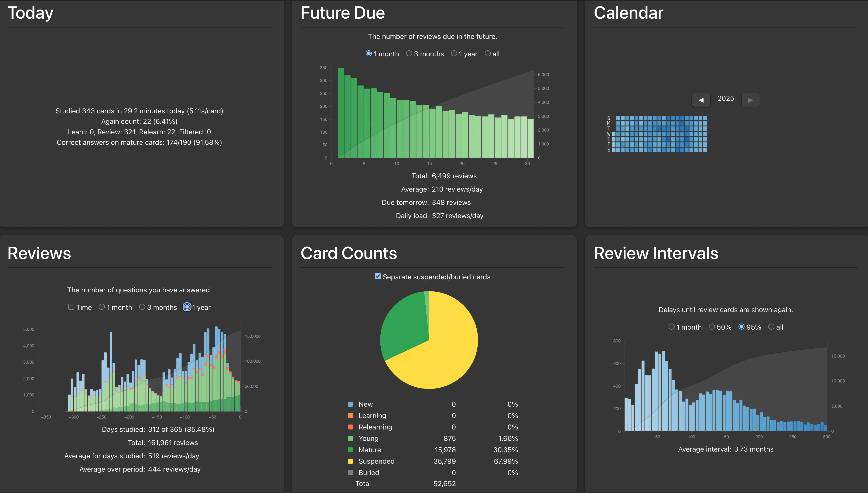Select '1 month' in Review Intervals

tap(671, 327)
